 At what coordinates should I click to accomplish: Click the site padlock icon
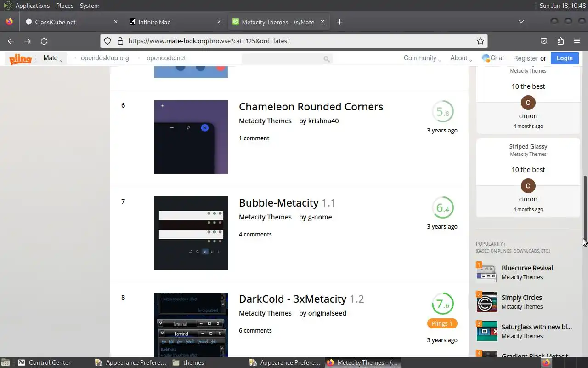point(120,41)
